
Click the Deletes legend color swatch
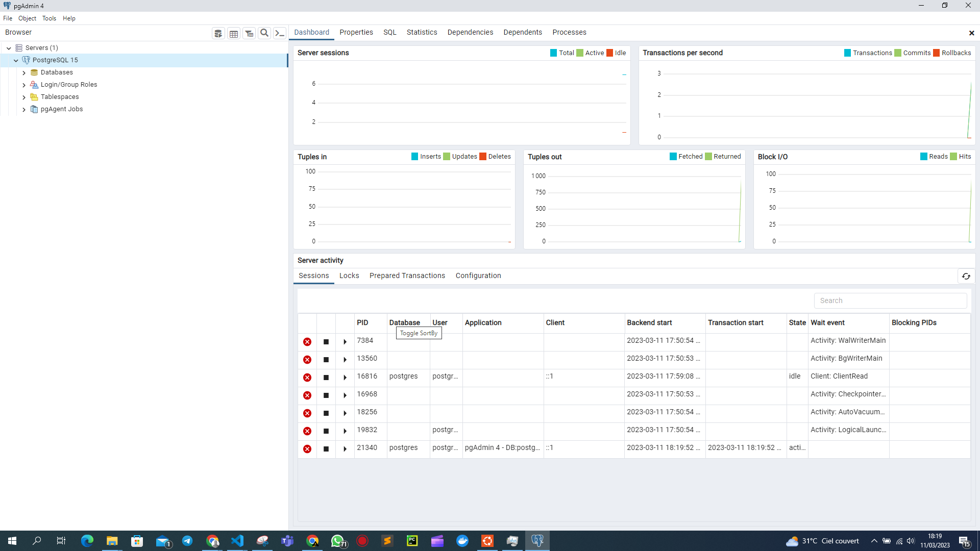point(483,157)
